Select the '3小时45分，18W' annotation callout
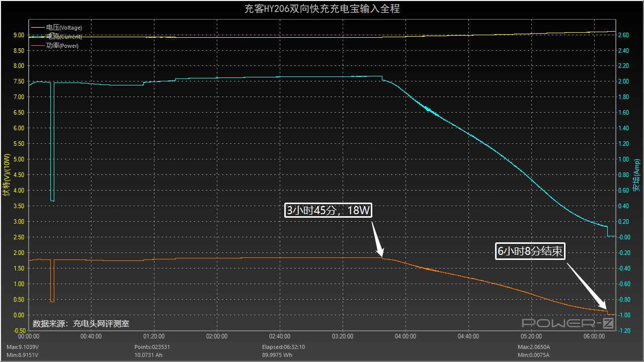 point(329,210)
